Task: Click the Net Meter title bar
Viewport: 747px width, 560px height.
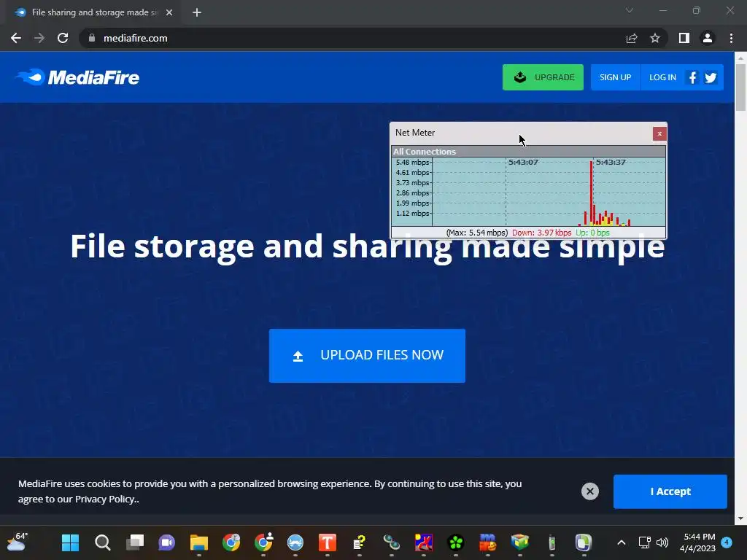Action: 522,133
